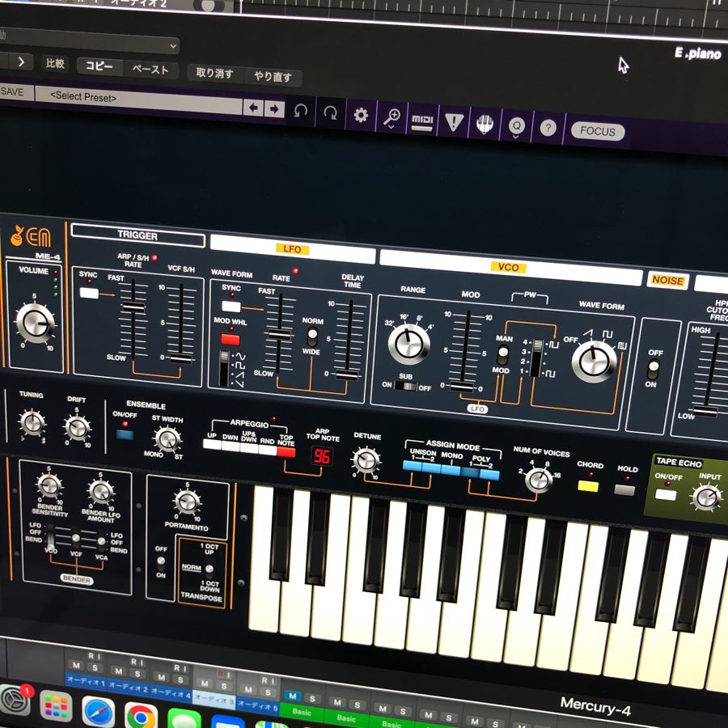The image size is (728, 728).
Task: Open Safari from the Dock
Action: click(x=98, y=713)
